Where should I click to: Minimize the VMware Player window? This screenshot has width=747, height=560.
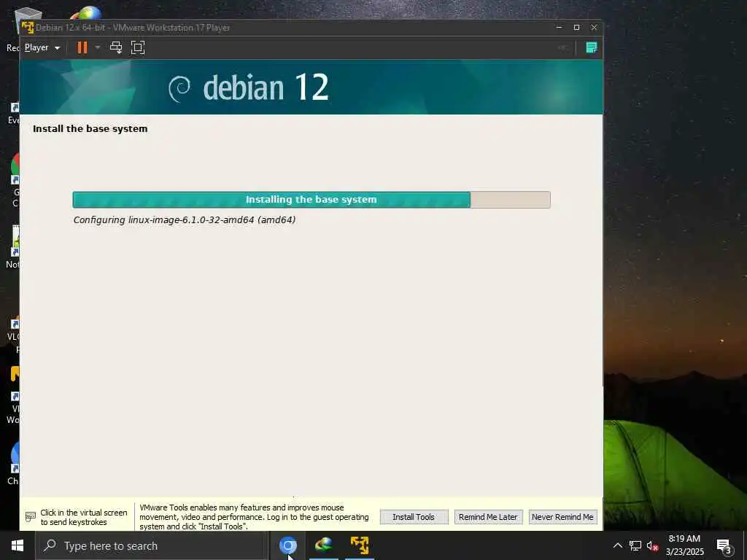point(560,28)
